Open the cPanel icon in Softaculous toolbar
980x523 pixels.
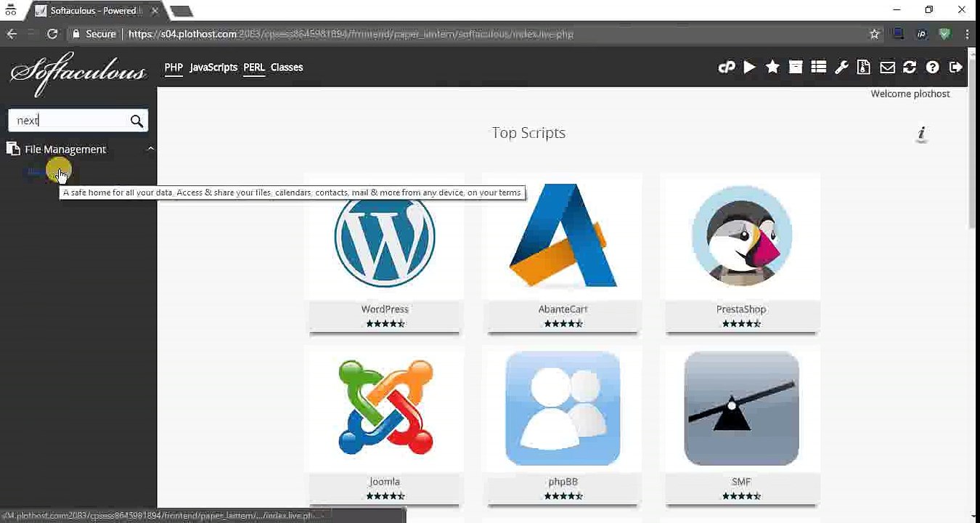click(727, 68)
